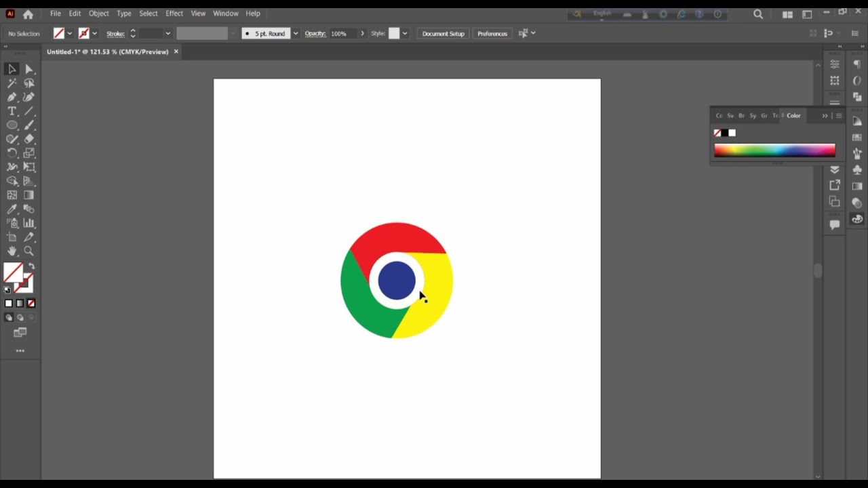Select the Pen tool
The width and height of the screenshot is (868, 488).
pyautogui.click(x=12, y=98)
